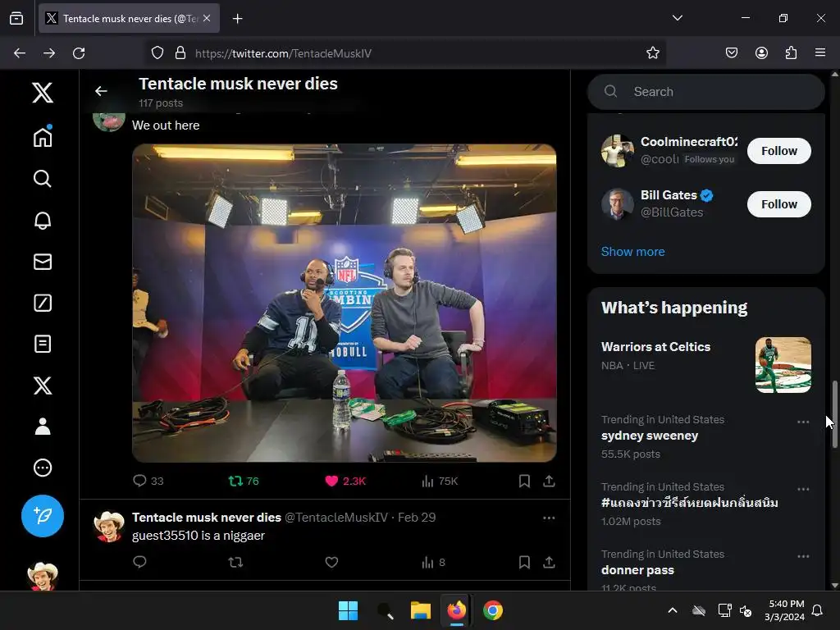Bookmark this page with the star
This screenshot has width=840, height=630.
click(x=652, y=53)
